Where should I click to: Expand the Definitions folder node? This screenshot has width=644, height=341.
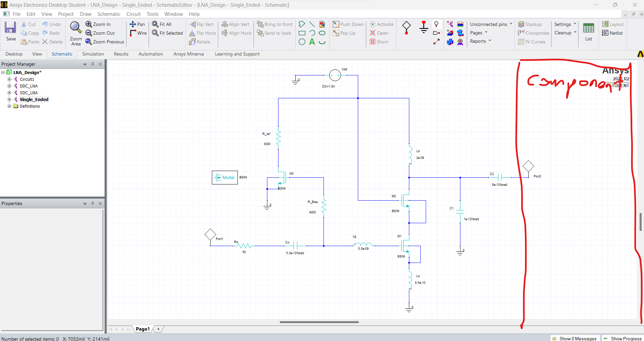[x=9, y=106]
